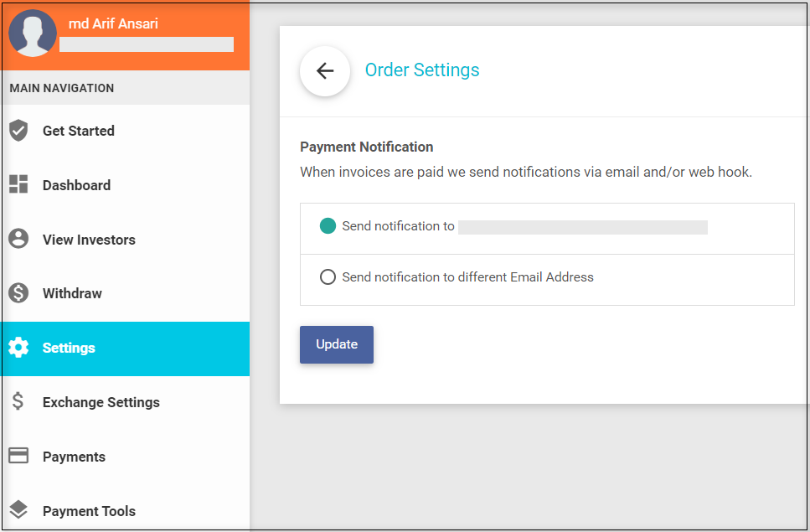
Task: Click the Settings gear icon
Action: pyautogui.click(x=18, y=348)
